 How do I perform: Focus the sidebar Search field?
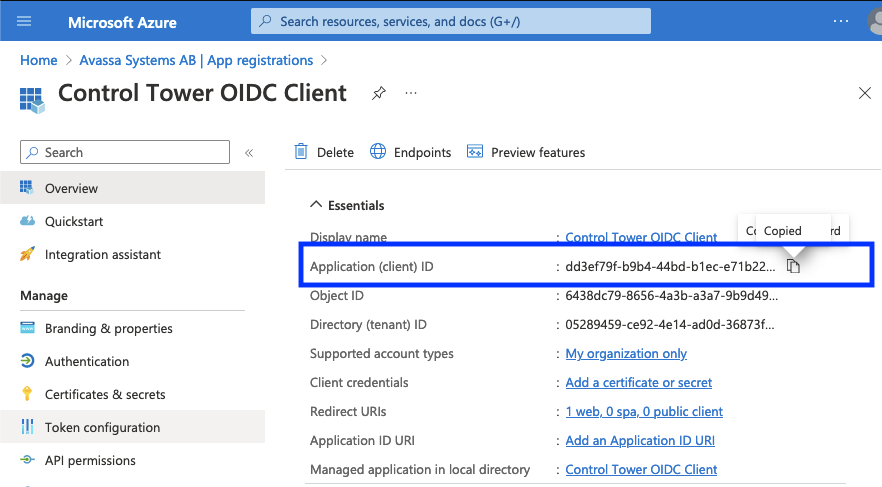pos(125,152)
